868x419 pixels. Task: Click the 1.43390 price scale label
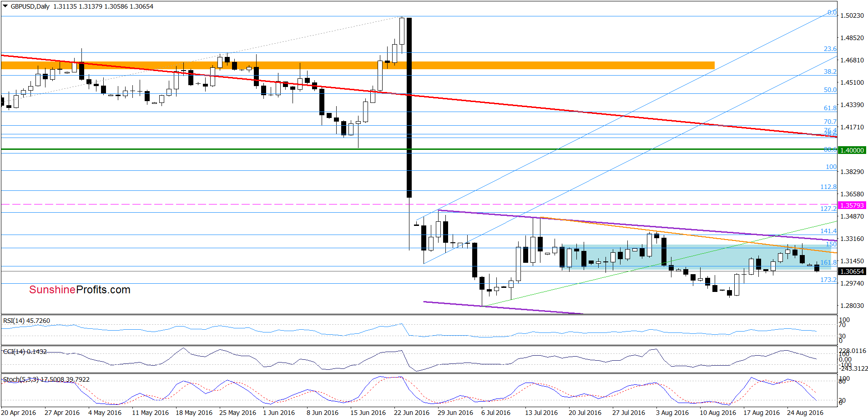pyautogui.click(x=852, y=105)
